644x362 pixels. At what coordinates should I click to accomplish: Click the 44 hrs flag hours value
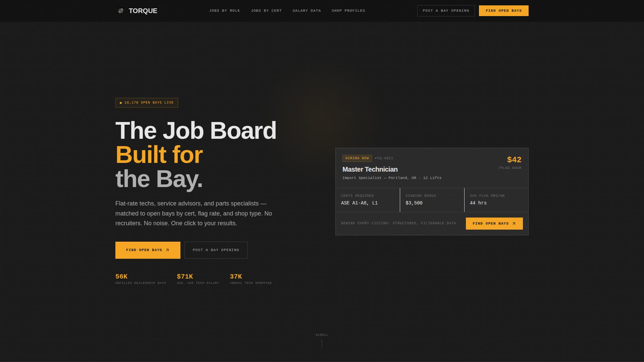[x=478, y=203]
